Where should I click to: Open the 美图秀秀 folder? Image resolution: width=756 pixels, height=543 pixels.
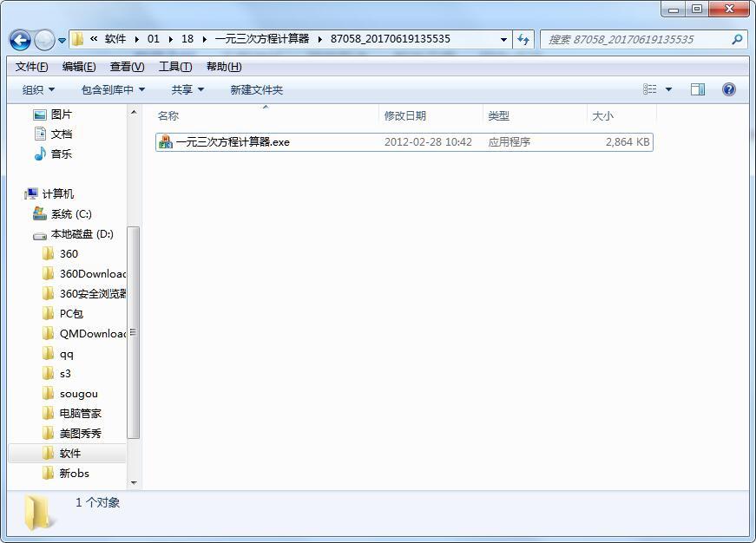pos(72,433)
